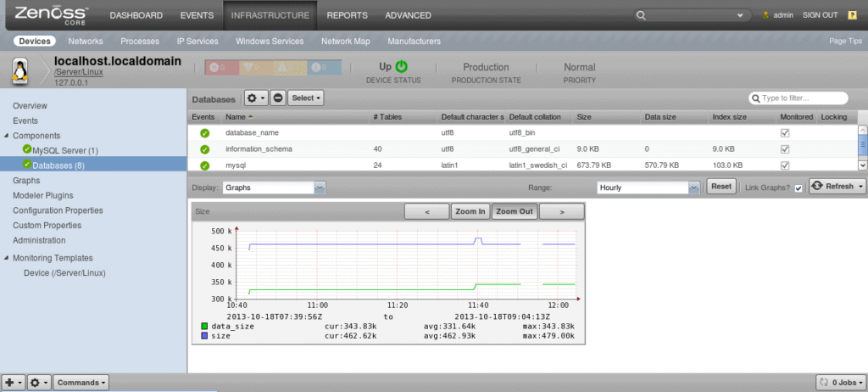Open the Reports menu
The image size is (868, 392).
[x=347, y=15]
